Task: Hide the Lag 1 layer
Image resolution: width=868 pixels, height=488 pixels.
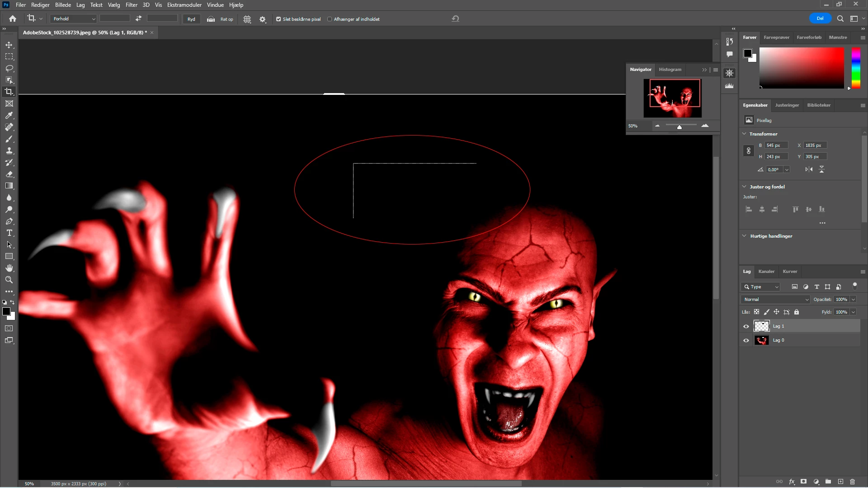Action: [746, 326]
